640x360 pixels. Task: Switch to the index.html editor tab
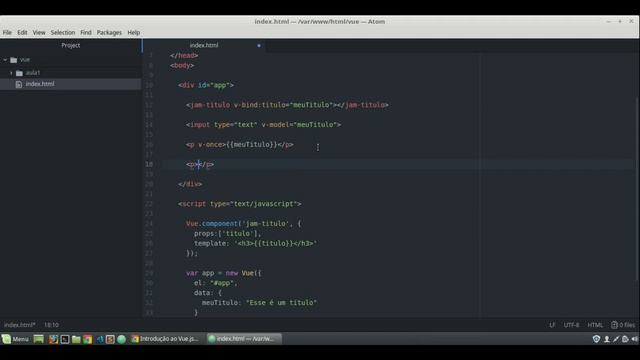coord(204,45)
